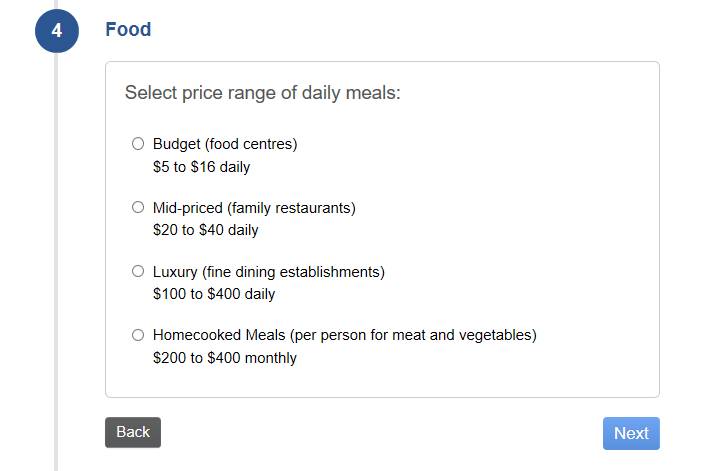Enable the Homecooked Meals radio button
This screenshot has width=714, height=471.
pyautogui.click(x=138, y=335)
